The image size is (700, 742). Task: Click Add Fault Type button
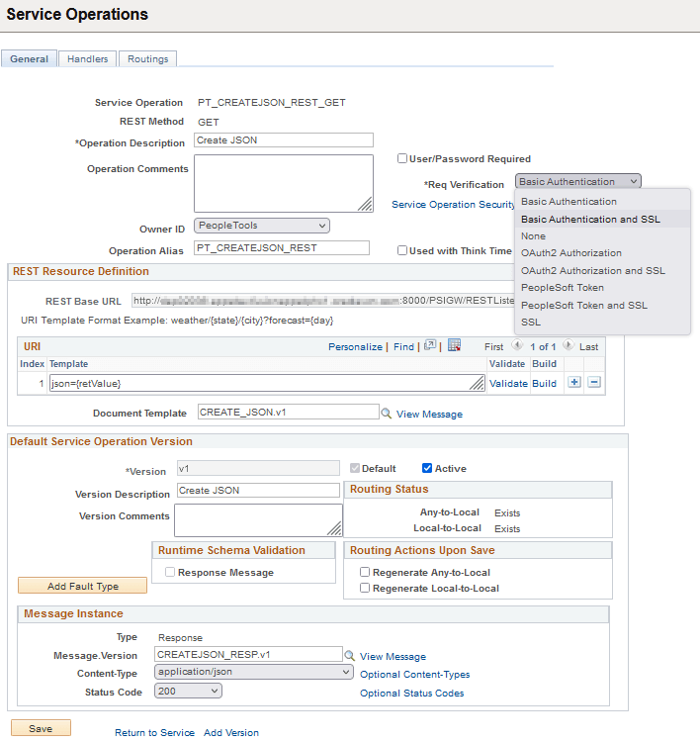click(83, 586)
